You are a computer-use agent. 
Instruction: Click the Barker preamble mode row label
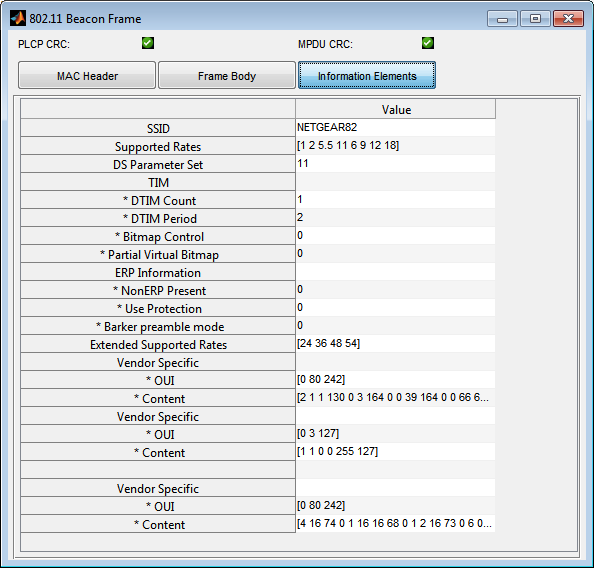pyautogui.click(x=158, y=326)
